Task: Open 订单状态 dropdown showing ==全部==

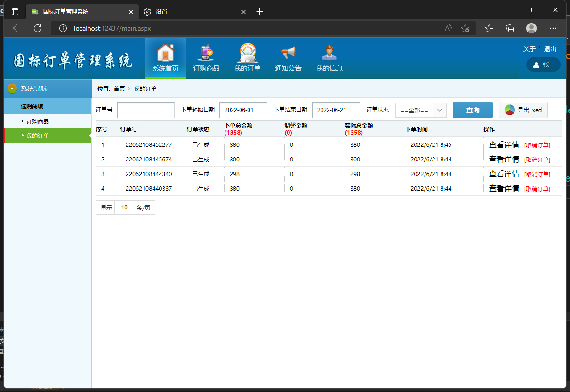Action: [421, 110]
